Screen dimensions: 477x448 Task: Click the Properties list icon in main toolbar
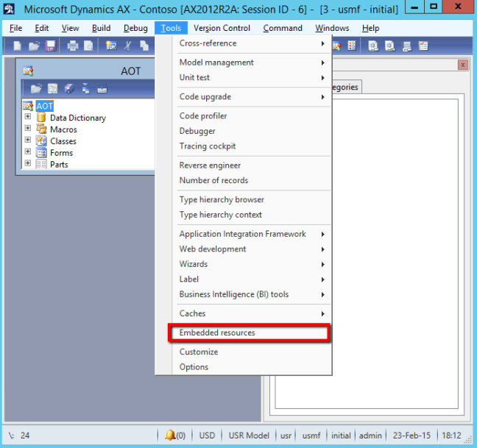click(x=352, y=46)
